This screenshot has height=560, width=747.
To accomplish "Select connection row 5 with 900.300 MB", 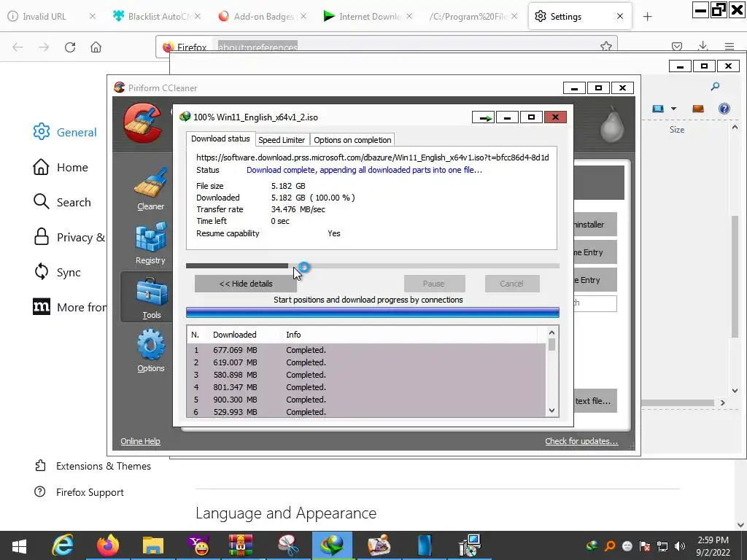I will pyautogui.click(x=366, y=400).
